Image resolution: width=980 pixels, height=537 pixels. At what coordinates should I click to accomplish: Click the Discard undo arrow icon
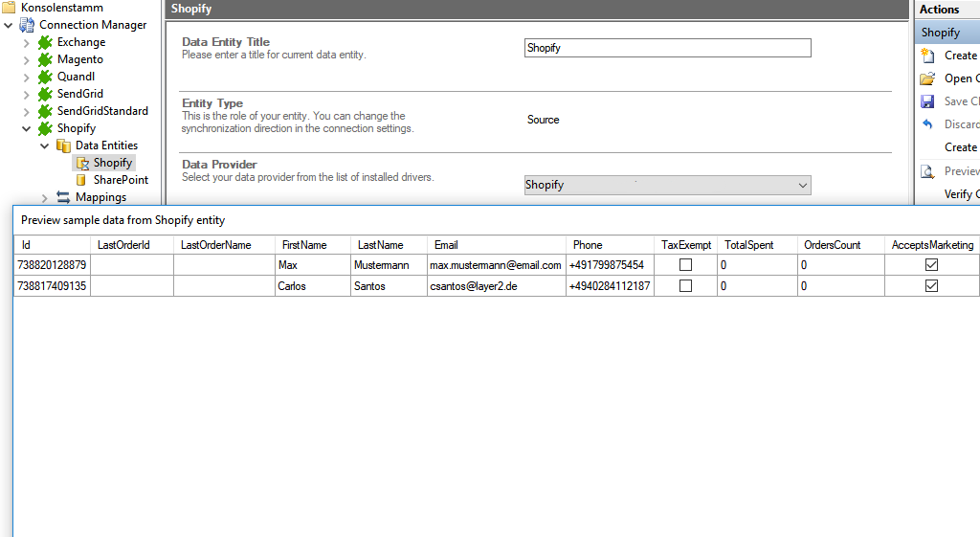(x=927, y=124)
